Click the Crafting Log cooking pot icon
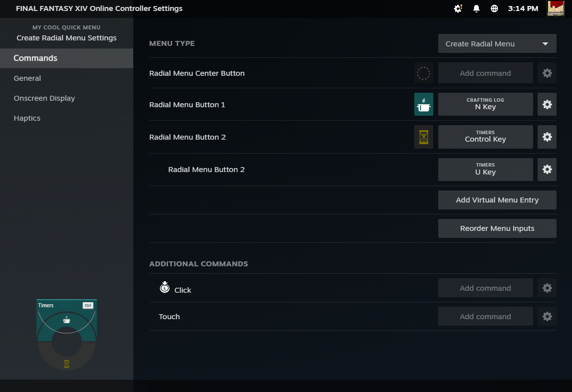The width and height of the screenshot is (572, 392). 423,104
